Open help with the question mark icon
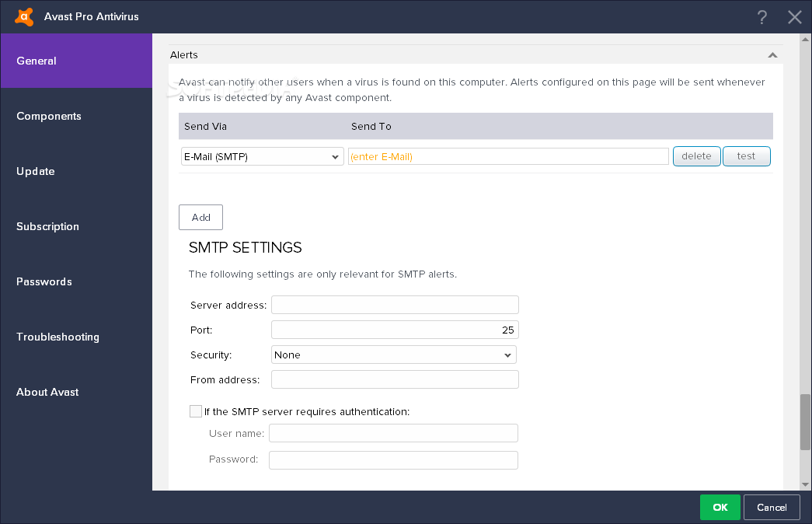The image size is (812, 524). tap(761, 17)
